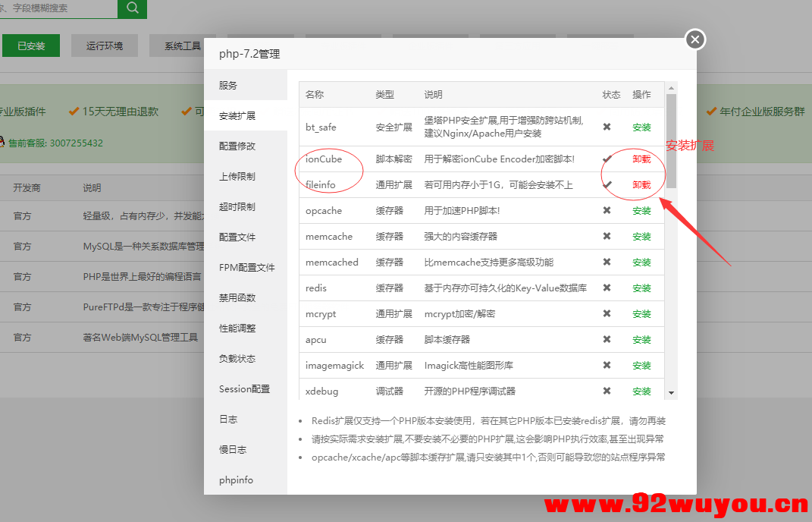The image size is (812, 522).
Task: Install the memcached extension
Action: [x=641, y=262]
